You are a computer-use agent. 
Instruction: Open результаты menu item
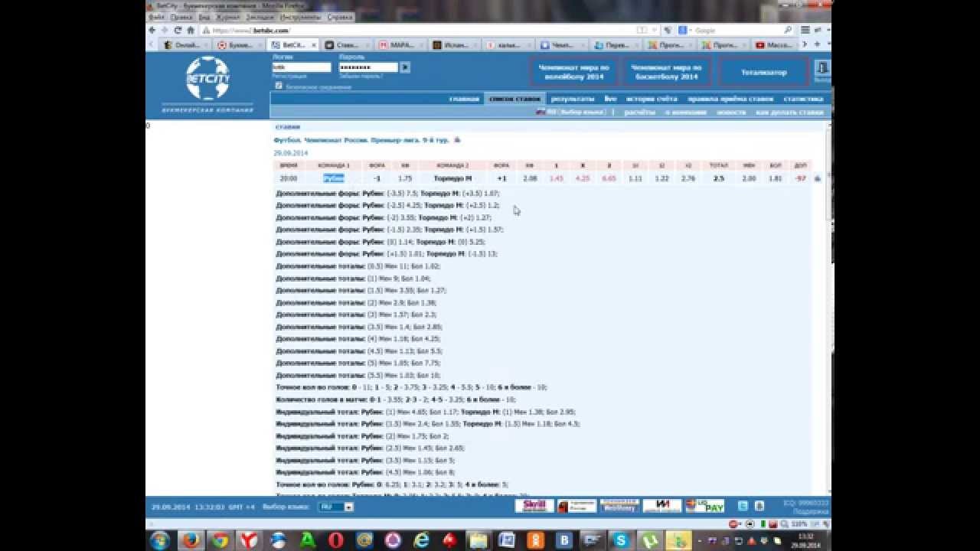click(573, 99)
